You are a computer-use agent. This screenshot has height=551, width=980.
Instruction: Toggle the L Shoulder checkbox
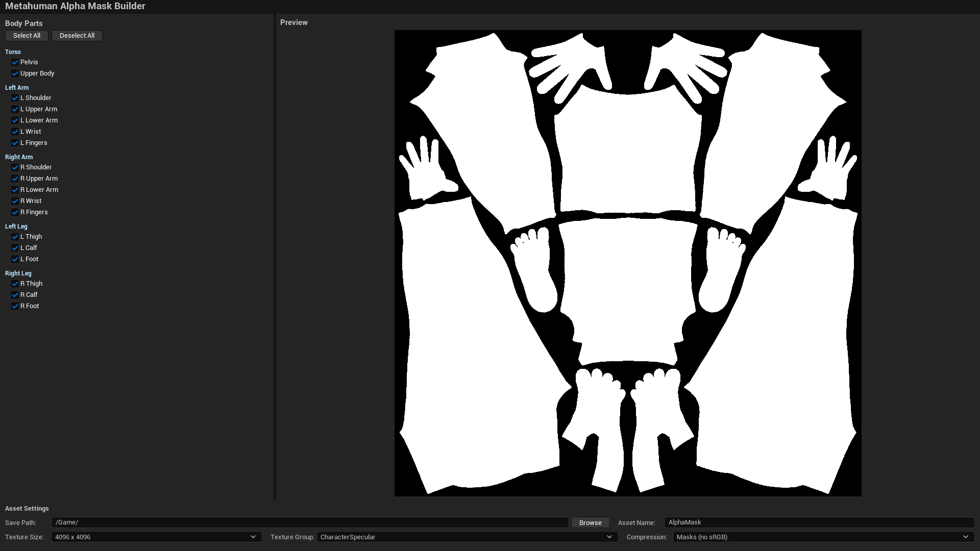15,98
